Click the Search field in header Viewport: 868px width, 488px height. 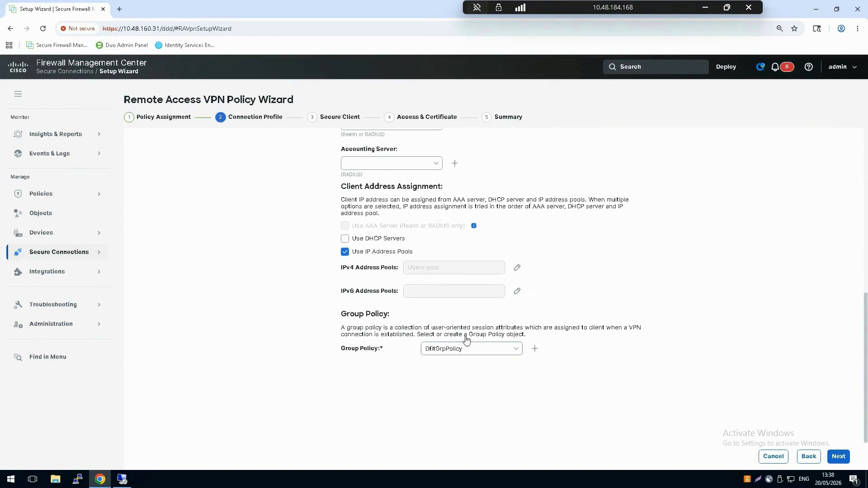[656, 67]
